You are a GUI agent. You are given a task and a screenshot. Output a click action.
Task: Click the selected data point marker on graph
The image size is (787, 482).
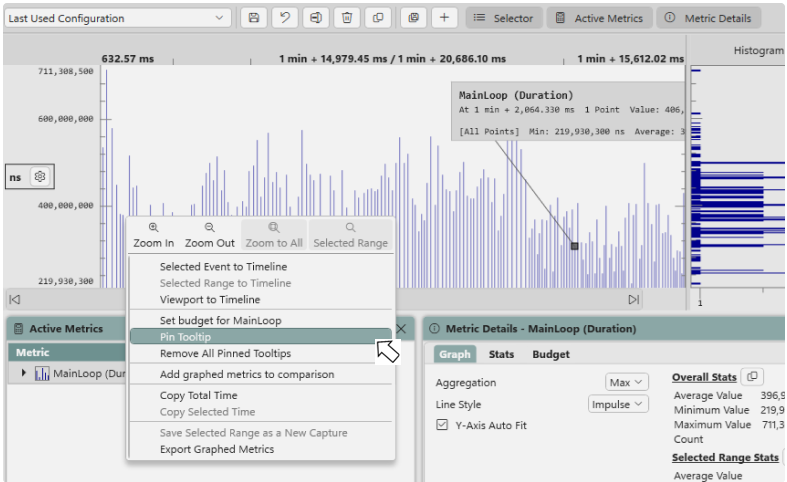(575, 246)
